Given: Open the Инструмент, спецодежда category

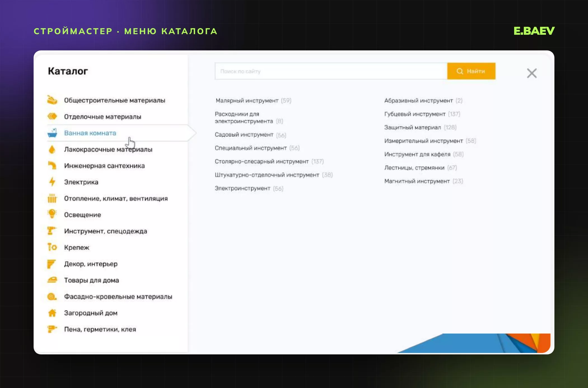Looking at the screenshot, I should (106, 231).
